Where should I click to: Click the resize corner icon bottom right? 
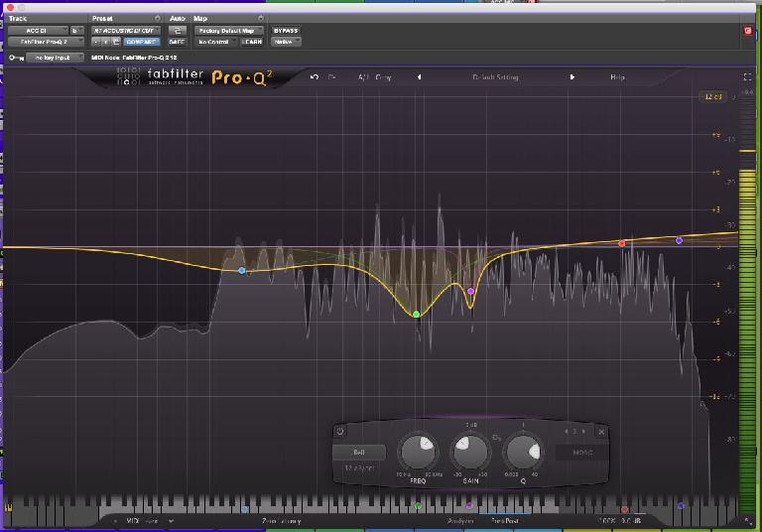(x=747, y=520)
